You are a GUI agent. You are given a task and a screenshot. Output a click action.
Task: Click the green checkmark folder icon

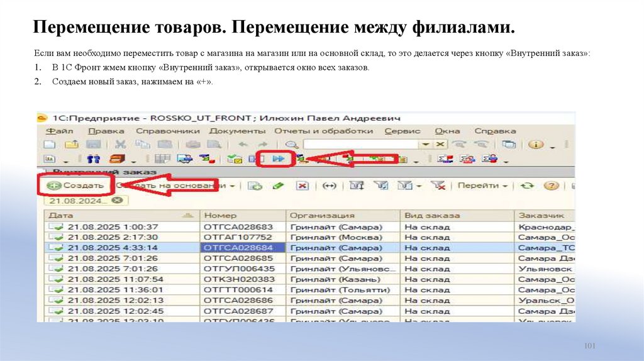pyautogui.click(x=235, y=159)
